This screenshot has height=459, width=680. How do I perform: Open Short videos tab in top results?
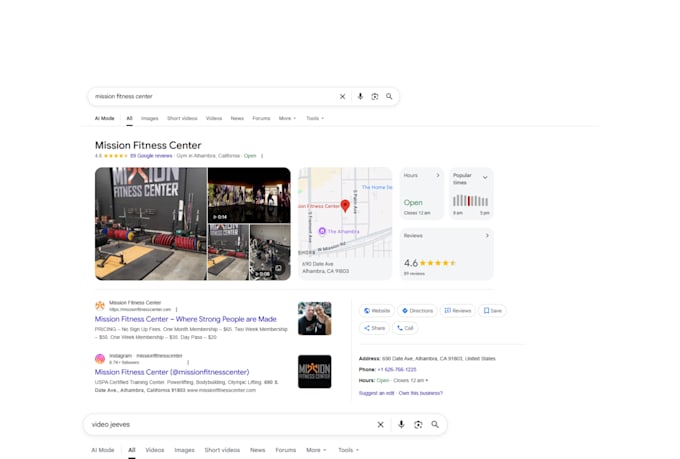coord(182,118)
